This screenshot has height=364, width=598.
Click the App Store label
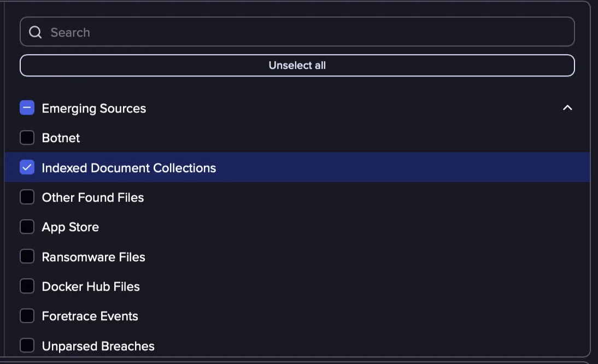(71, 227)
